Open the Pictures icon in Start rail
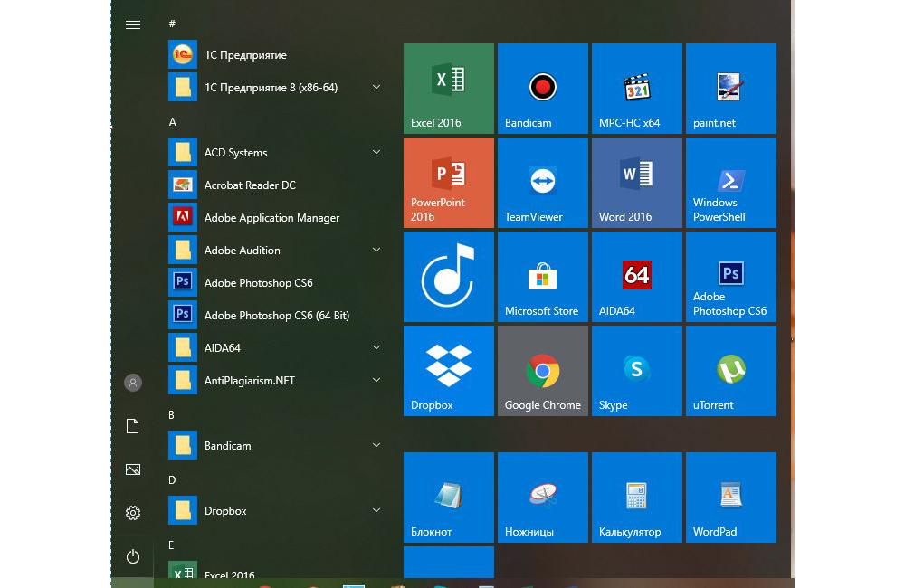 133,469
